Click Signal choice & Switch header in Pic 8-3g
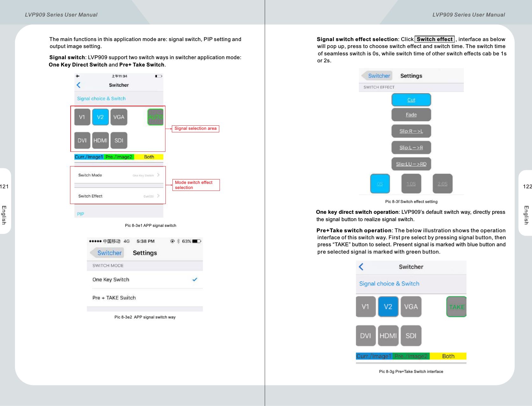The width and height of the screenshot is (532, 406). coord(389,283)
